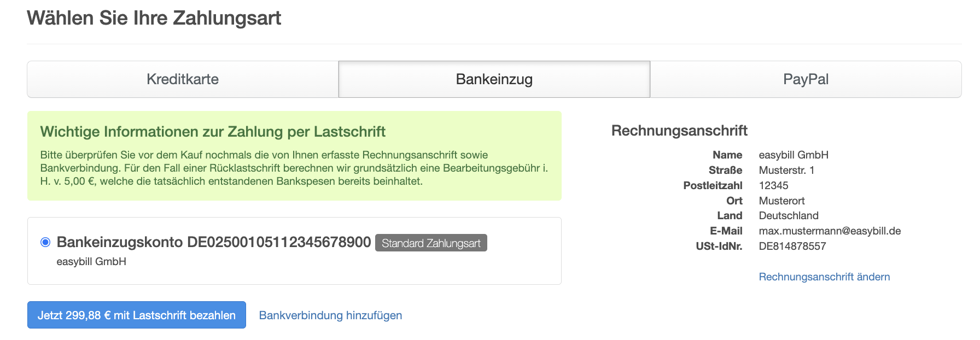Screen dimensions: 980x340
Task: Click the green Lastschrift info notice text
Action: [x=294, y=168]
